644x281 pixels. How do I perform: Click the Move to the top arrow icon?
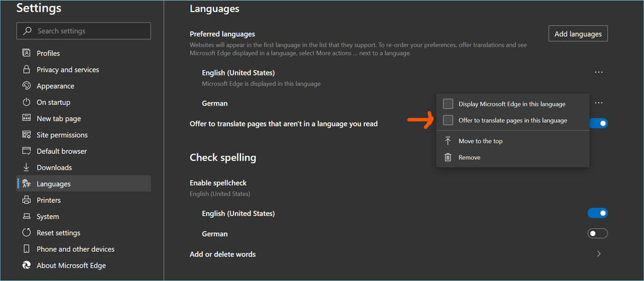pos(448,141)
